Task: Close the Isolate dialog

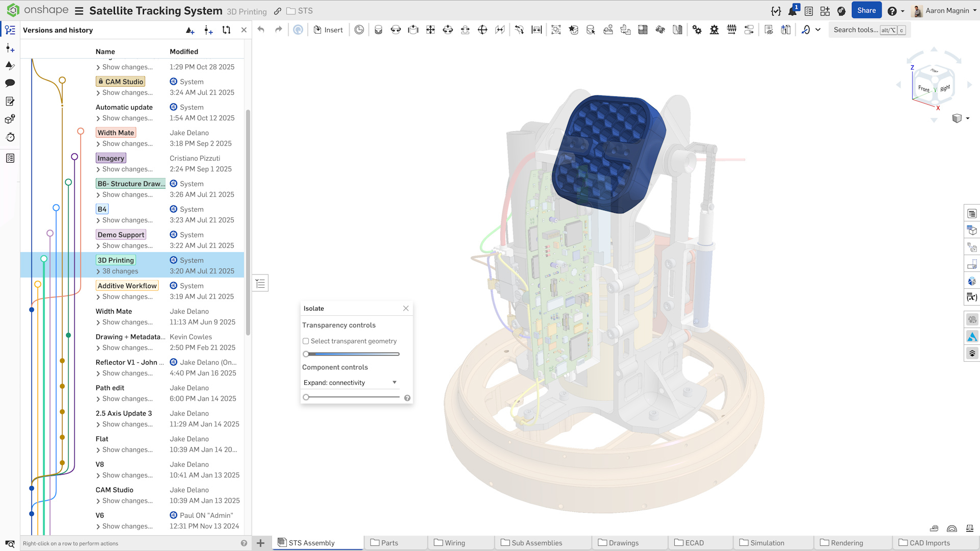Action: click(x=406, y=308)
